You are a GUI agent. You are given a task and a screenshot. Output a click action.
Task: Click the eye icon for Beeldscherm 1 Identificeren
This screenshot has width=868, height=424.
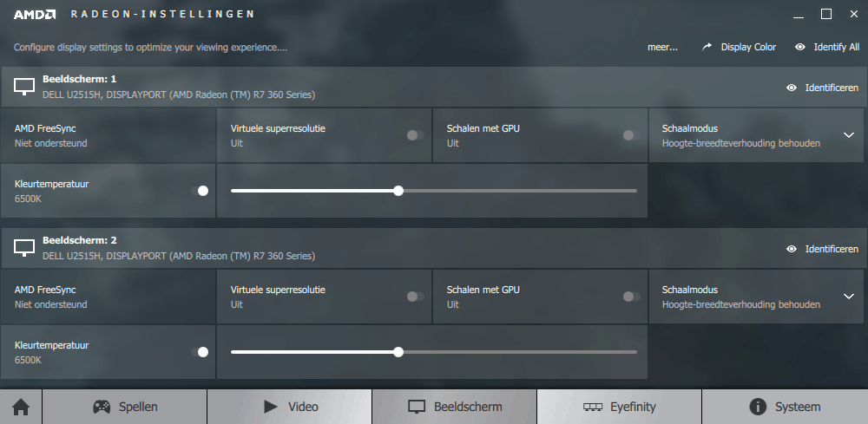click(x=792, y=88)
